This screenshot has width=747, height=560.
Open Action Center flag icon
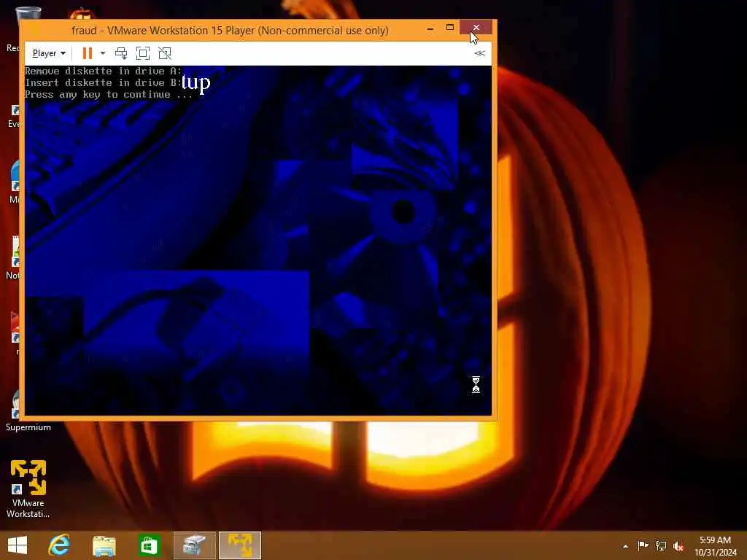click(643, 545)
